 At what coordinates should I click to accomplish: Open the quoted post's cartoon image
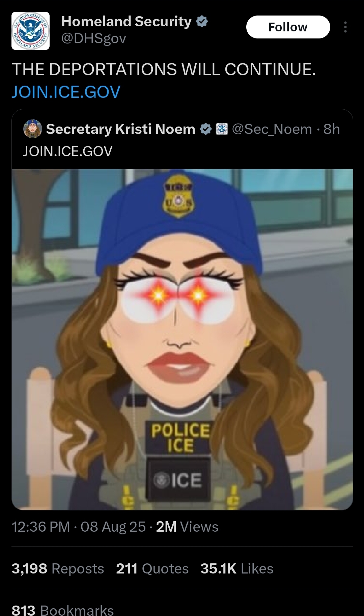182,339
